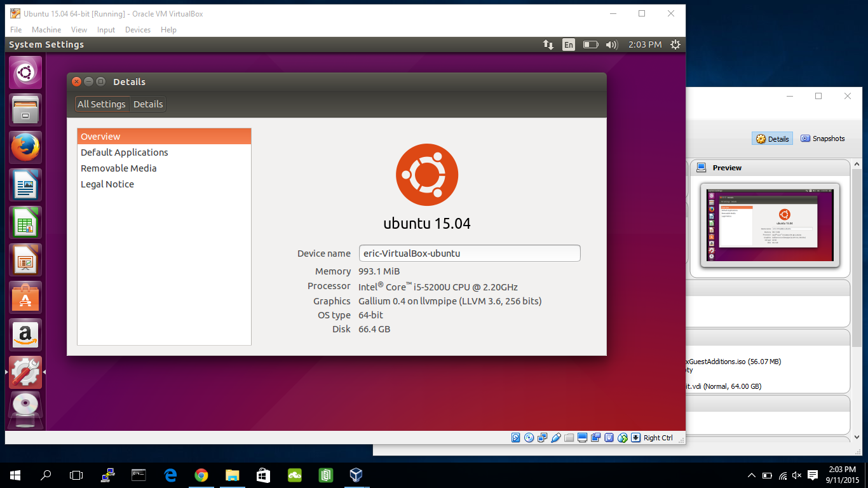Click the mouse integration status icon
This screenshot has height=488, width=868.
(x=623, y=438)
